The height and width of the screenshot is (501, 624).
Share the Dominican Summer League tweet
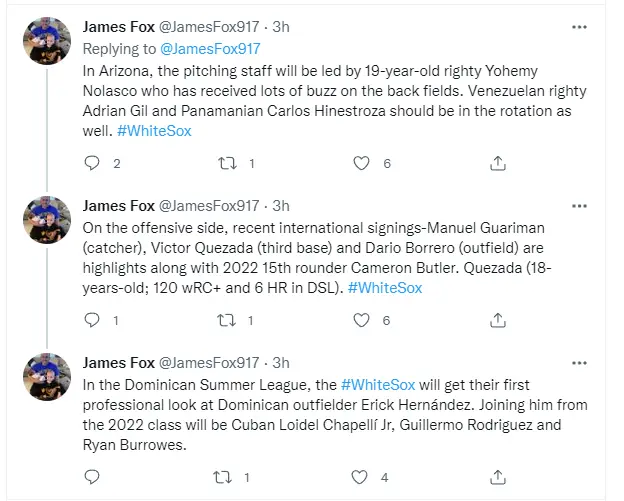pyautogui.click(x=497, y=477)
